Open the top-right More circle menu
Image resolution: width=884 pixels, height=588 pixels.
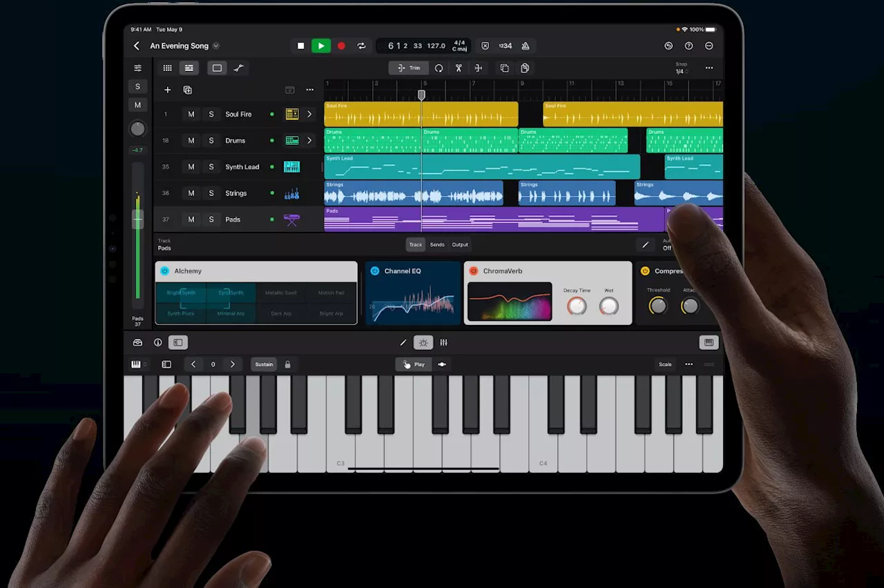pos(709,46)
